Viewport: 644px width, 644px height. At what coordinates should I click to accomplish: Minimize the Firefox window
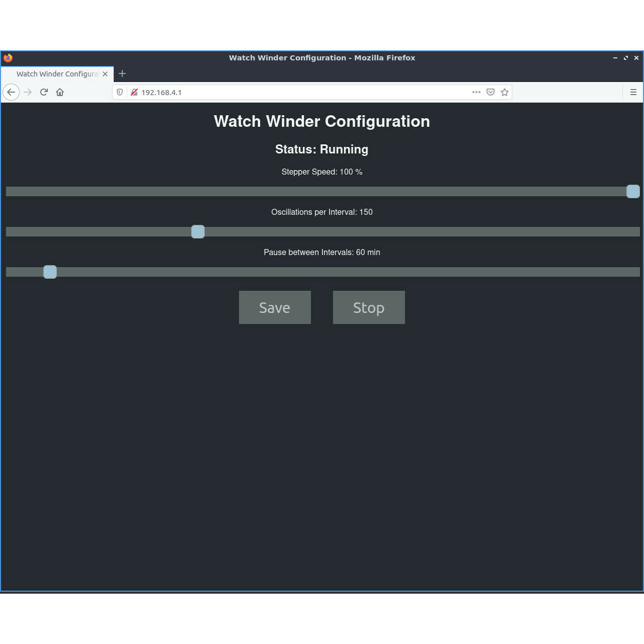click(x=615, y=58)
